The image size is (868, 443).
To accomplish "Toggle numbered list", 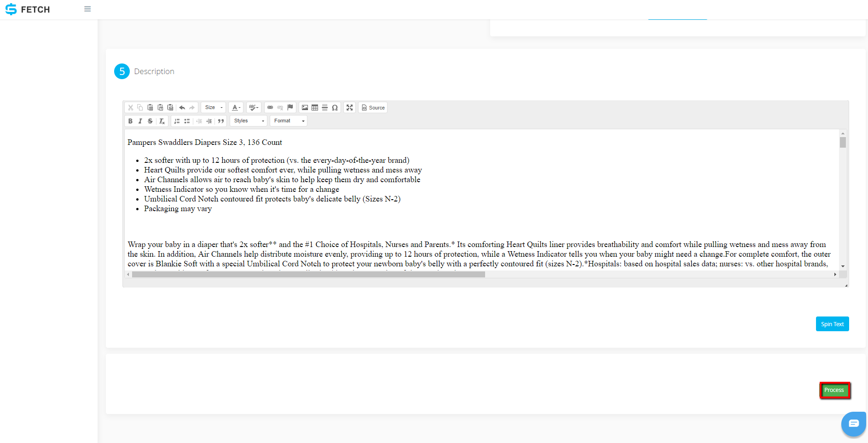I will 177,121.
